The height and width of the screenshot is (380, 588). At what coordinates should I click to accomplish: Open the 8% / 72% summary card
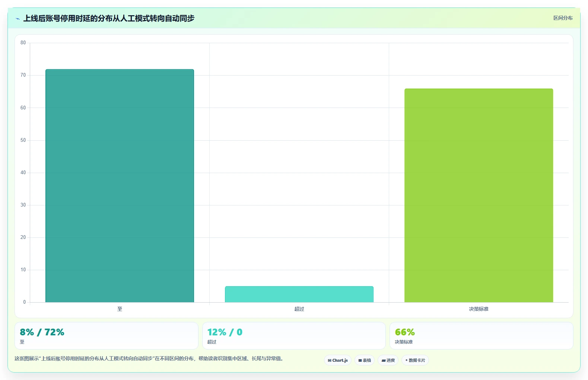pos(106,336)
